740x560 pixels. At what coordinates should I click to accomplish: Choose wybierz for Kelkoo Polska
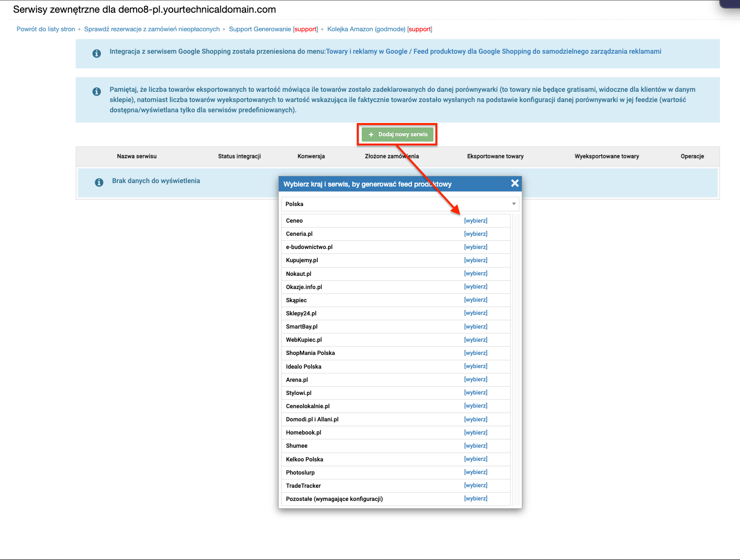point(475,459)
